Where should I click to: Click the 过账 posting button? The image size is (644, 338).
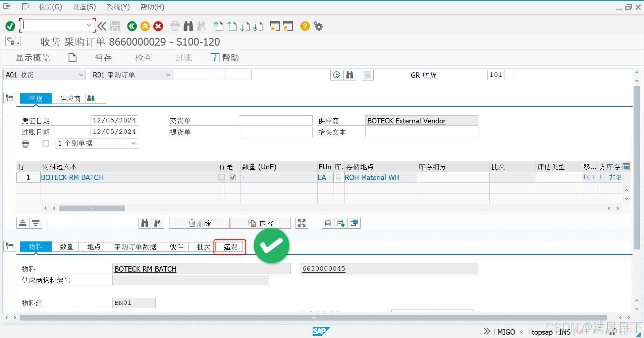pyautogui.click(x=183, y=57)
